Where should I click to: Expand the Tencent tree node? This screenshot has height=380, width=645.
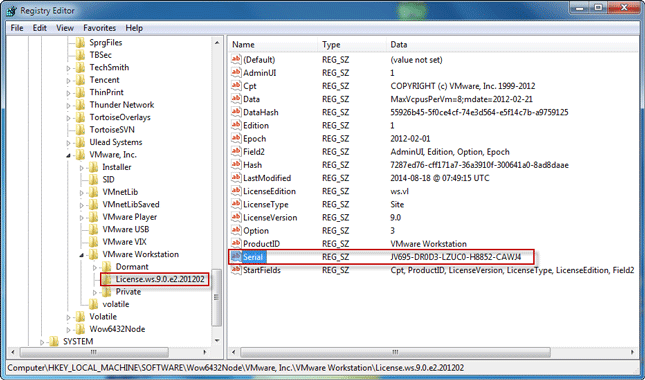tap(69, 80)
